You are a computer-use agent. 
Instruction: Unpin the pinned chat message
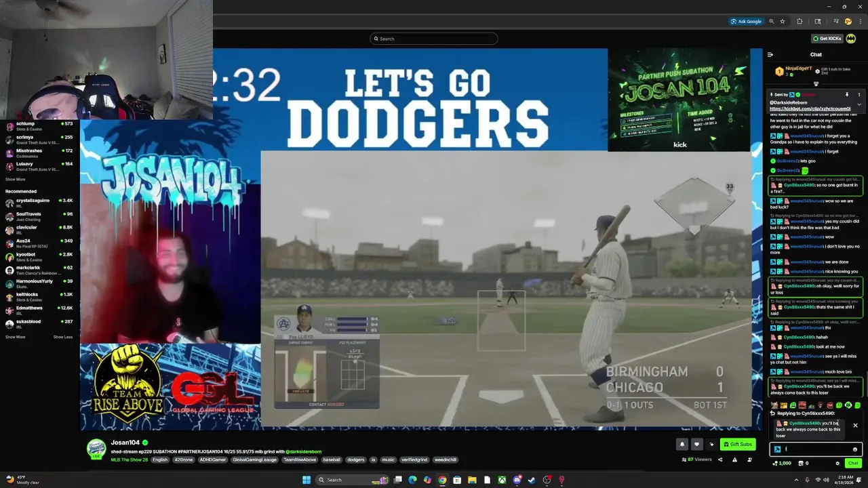pos(847,95)
